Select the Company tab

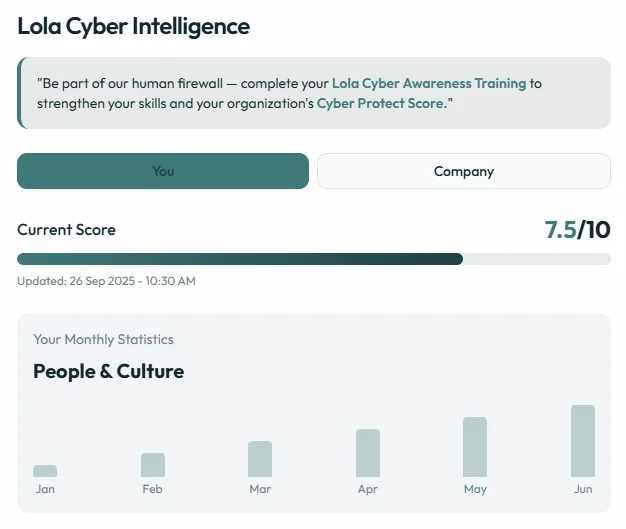[463, 171]
